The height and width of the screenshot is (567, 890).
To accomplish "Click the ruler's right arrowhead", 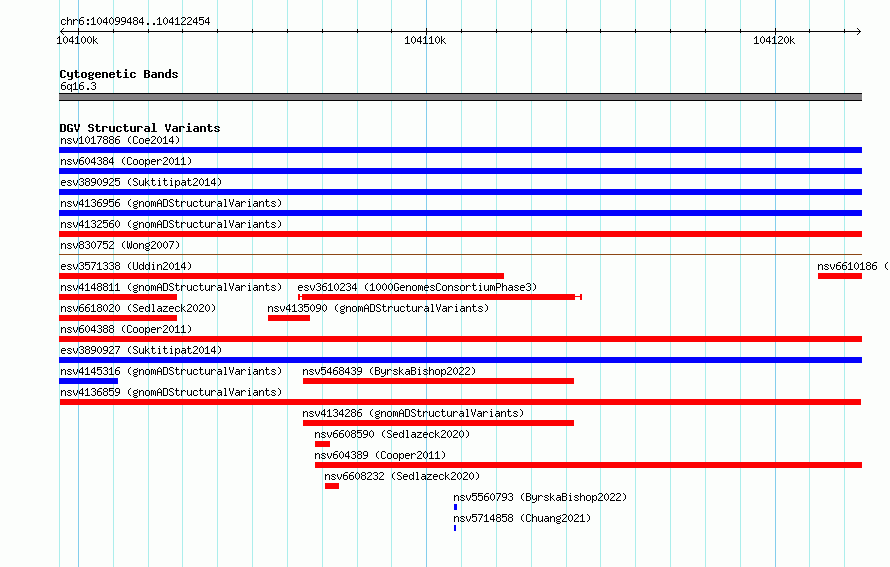I will pos(859,31).
